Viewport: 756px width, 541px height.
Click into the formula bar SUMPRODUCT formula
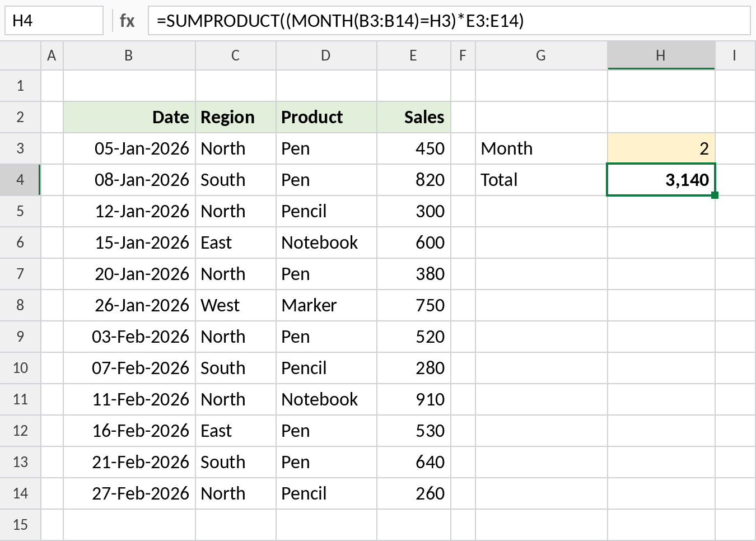449,21
